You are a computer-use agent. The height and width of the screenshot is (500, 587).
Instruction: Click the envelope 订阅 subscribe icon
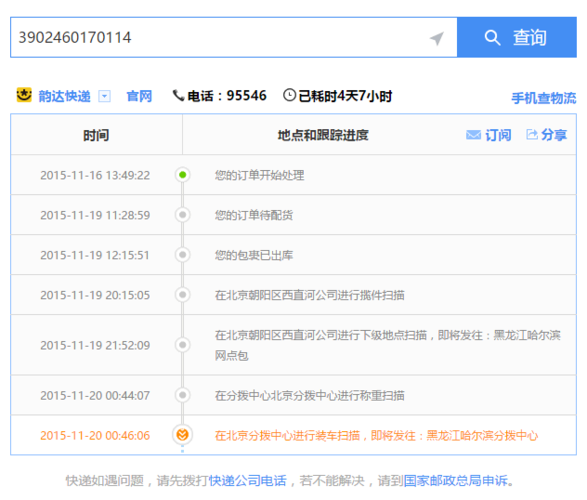point(473,134)
